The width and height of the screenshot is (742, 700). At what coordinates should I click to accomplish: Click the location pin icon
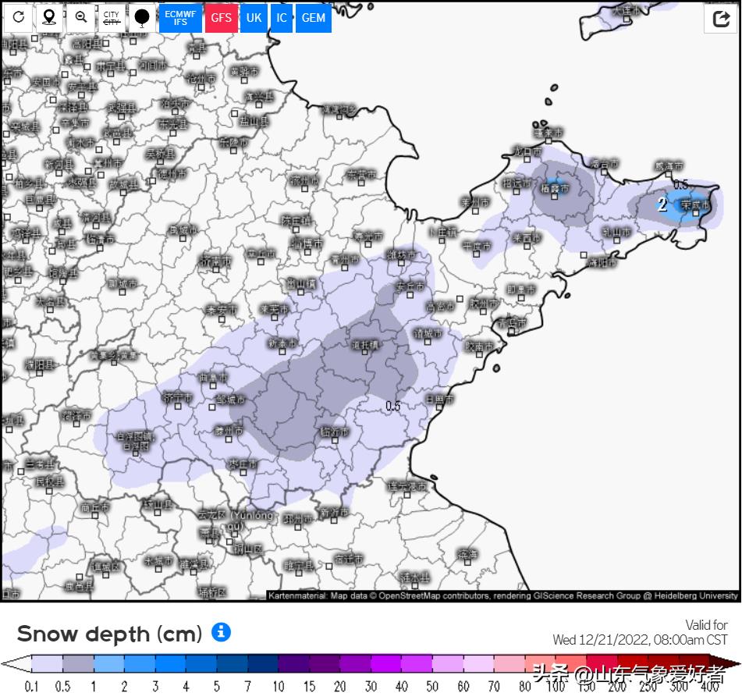49,17
